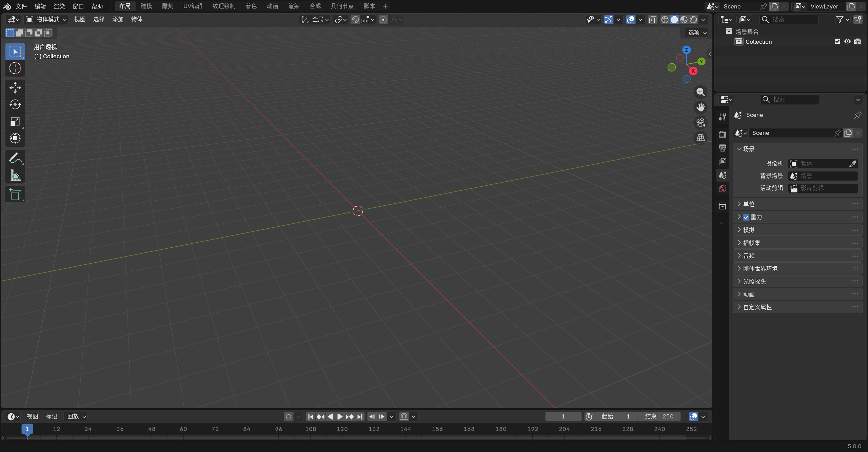Pick the Scale tool
This screenshot has width=868, height=452.
point(15,121)
